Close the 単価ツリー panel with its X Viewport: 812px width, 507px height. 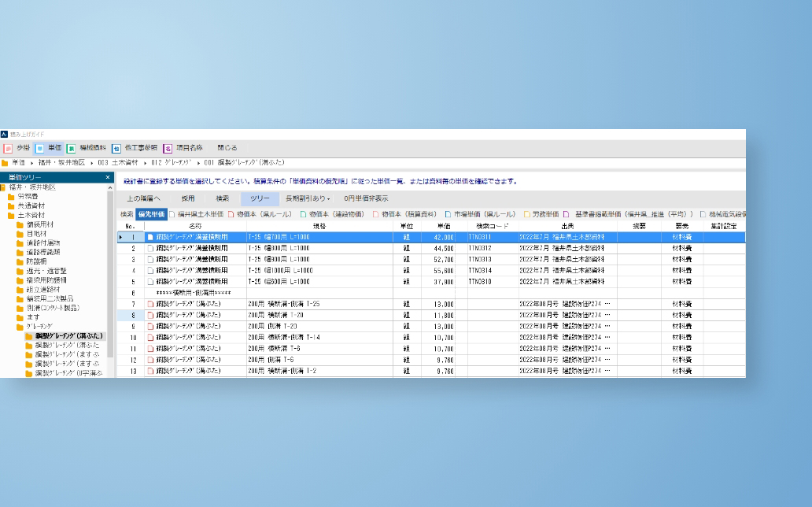point(108,178)
